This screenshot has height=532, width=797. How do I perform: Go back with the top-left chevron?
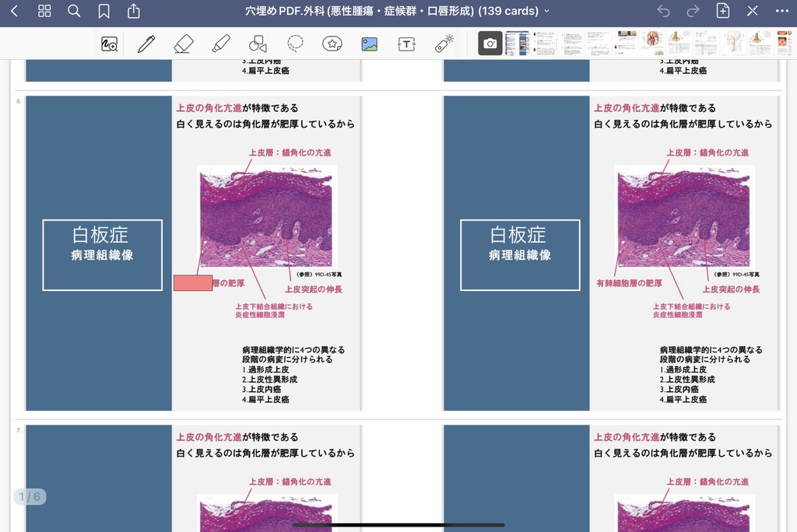click(14, 11)
